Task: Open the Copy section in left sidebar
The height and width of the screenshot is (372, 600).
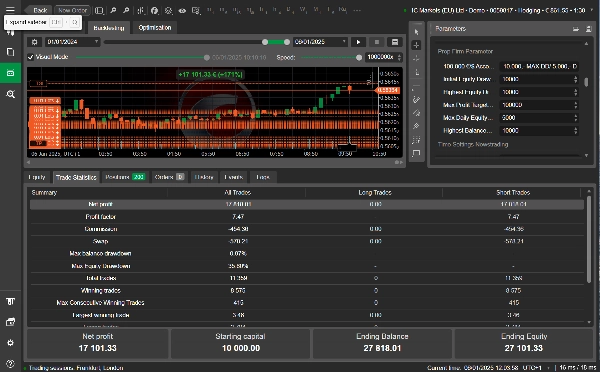Action: pos(10,52)
